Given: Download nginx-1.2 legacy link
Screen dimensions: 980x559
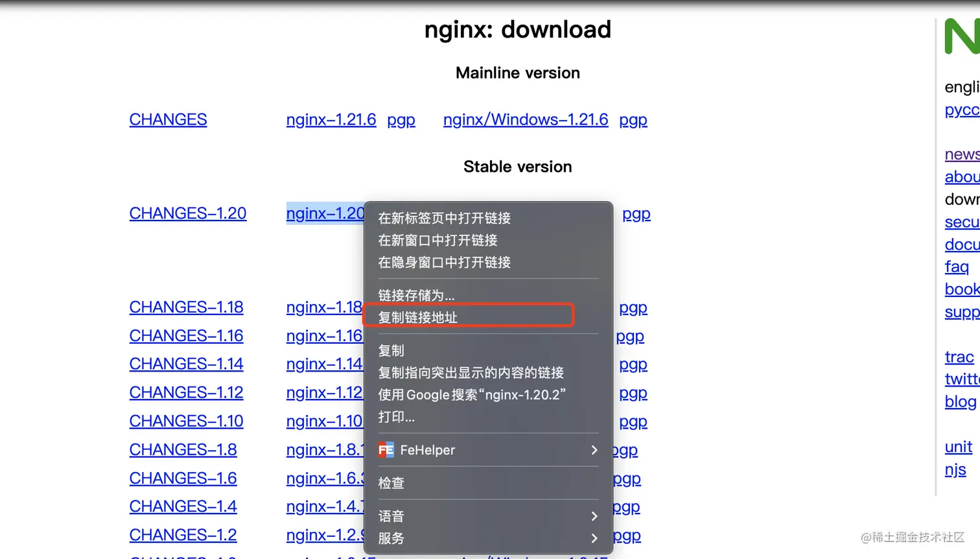Looking at the screenshot, I should click(325, 535).
